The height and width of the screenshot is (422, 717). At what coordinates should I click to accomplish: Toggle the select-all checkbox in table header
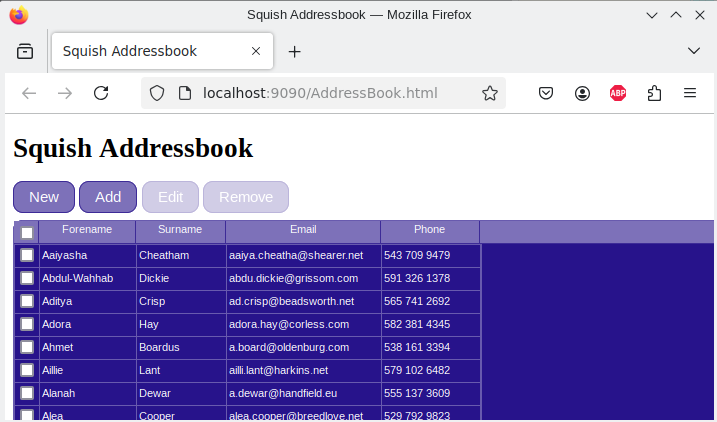[27, 233]
